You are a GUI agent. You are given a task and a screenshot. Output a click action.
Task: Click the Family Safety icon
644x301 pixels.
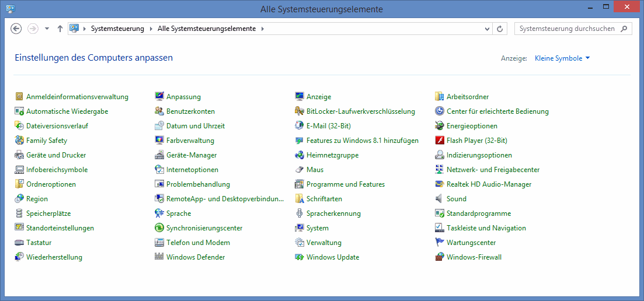point(19,141)
